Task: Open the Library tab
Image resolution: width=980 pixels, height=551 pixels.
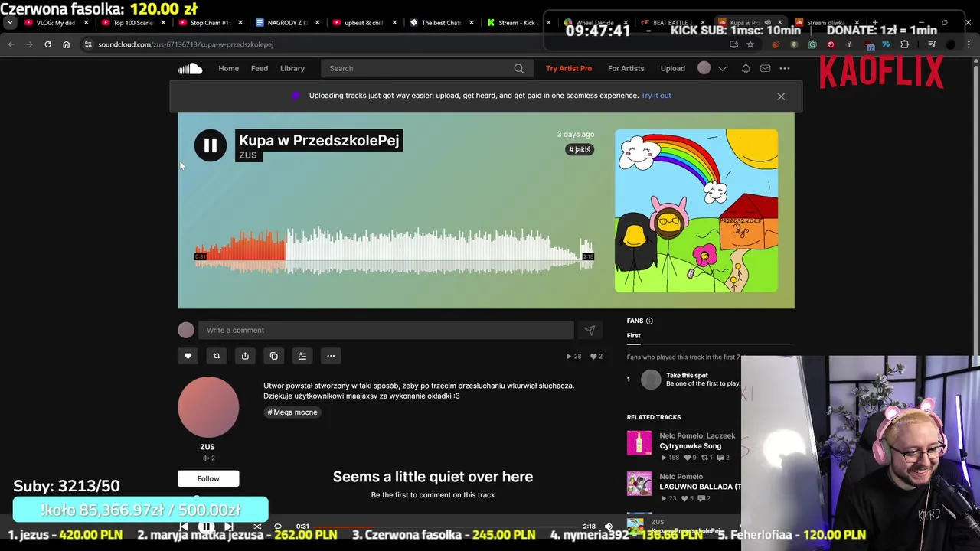Action: click(x=292, y=68)
